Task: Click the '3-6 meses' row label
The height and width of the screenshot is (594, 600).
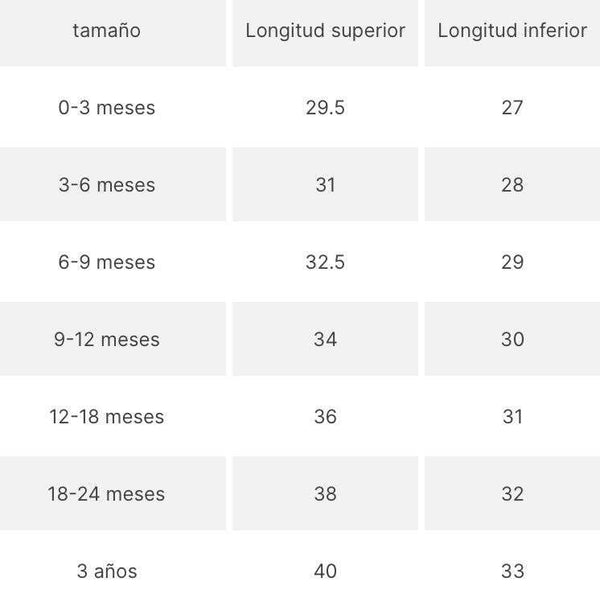Action: point(107,185)
